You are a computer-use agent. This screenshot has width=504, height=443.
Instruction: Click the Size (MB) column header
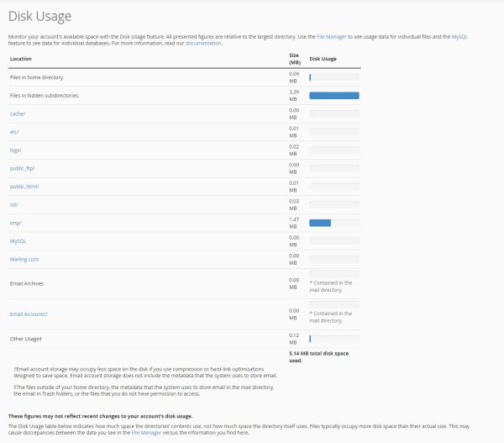pyautogui.click(x=295, y=59)
